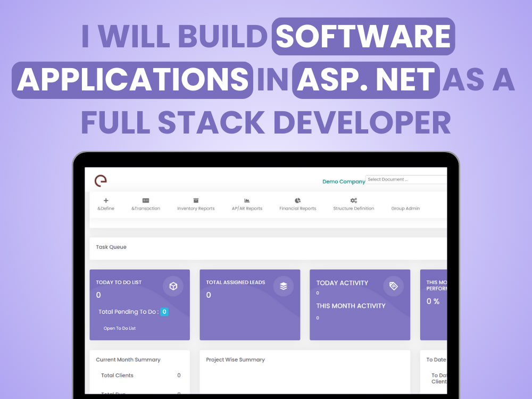Viewport: 532px width, 399px height.
Task: Click the plus icon above &Define
Action: 106,201
